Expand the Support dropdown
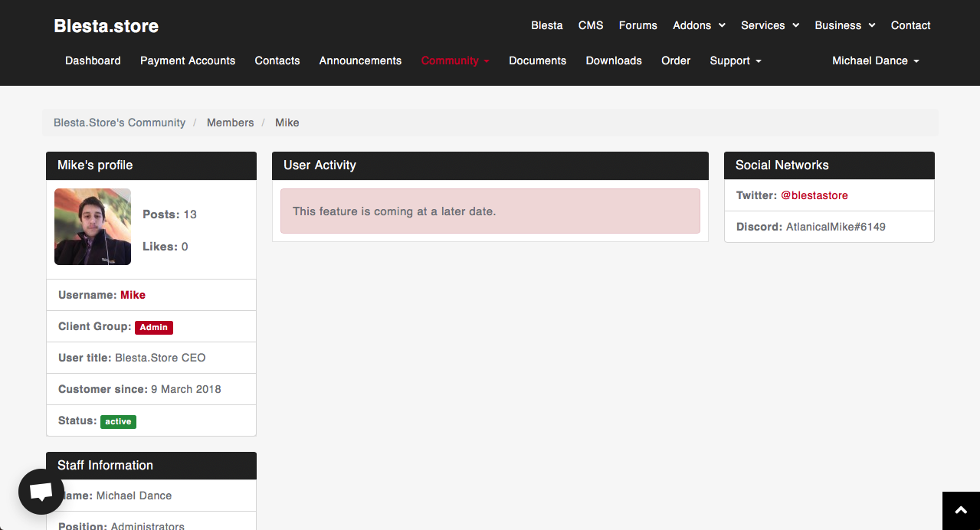The image size is (980, 530). pyautogui.click(x=736, y=61)
